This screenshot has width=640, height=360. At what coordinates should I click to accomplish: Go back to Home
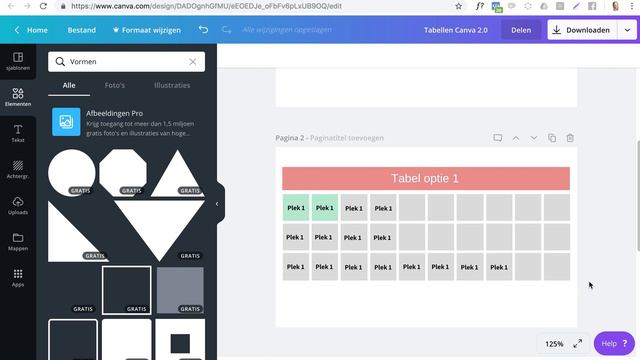click(x=31, y=30)
